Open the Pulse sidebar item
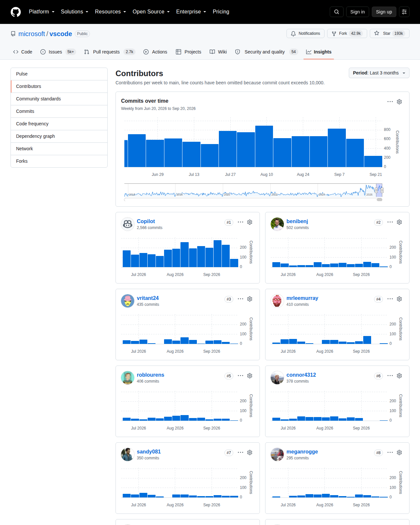 [x=59, y=74]
